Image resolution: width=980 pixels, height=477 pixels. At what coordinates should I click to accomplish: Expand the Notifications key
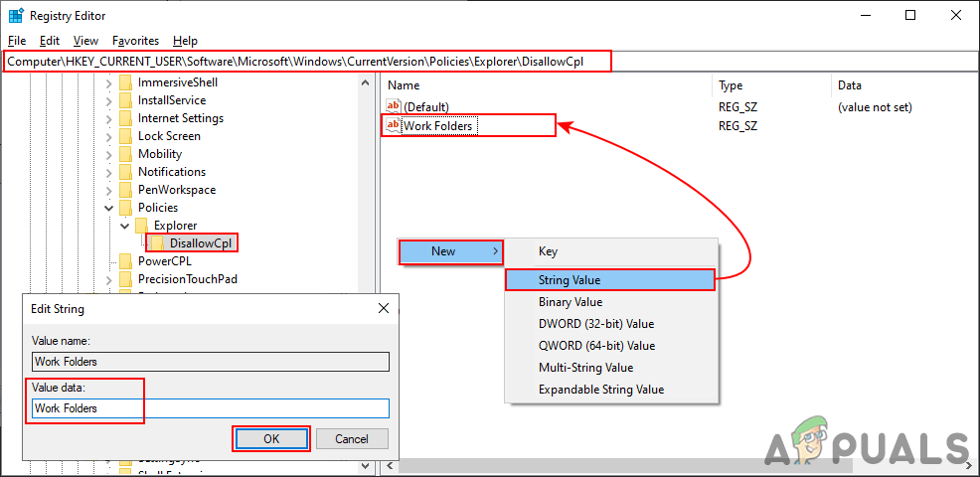(109, 172)
